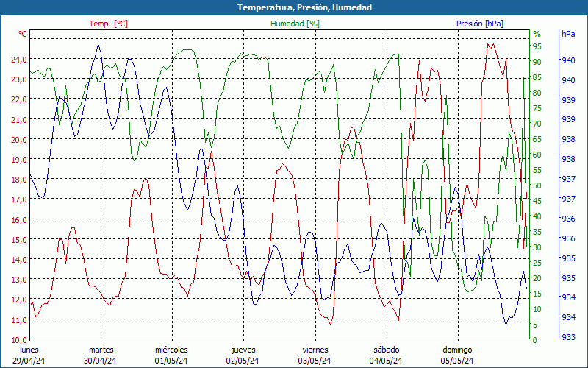
Task: Click the date '05/05/24'
Action: coord(456,361)
